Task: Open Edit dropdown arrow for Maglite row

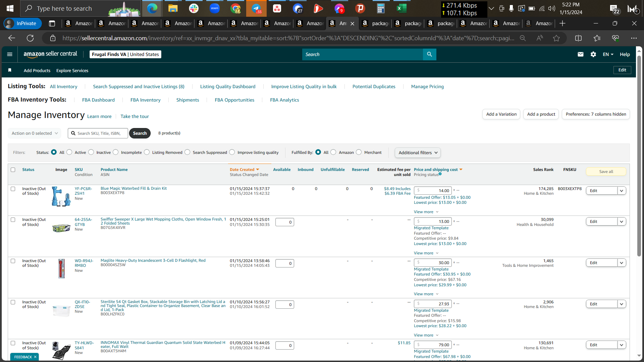Action: (x=622, y=263)
